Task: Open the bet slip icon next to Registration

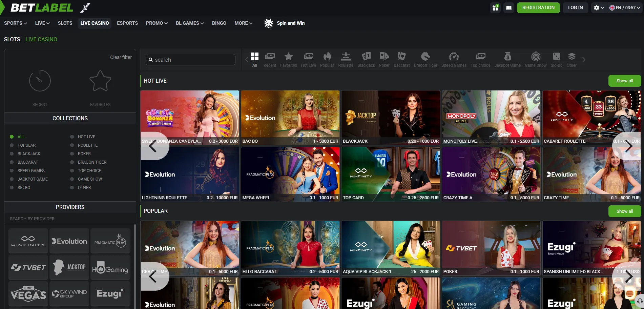Action: [509, 7]
